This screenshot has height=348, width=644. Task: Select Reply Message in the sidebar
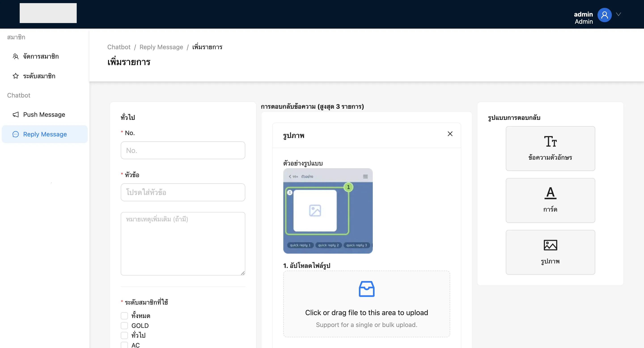45,134
